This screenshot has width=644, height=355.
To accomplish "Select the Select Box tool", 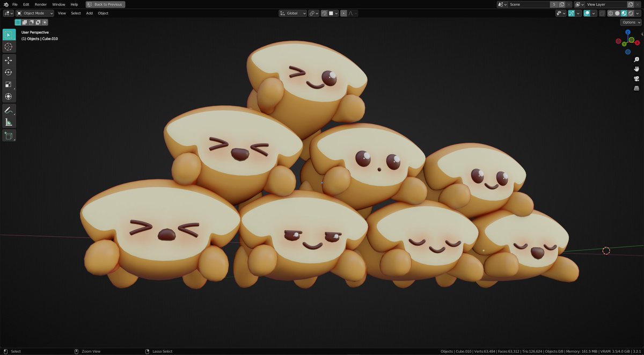I will tap(9, 35).
